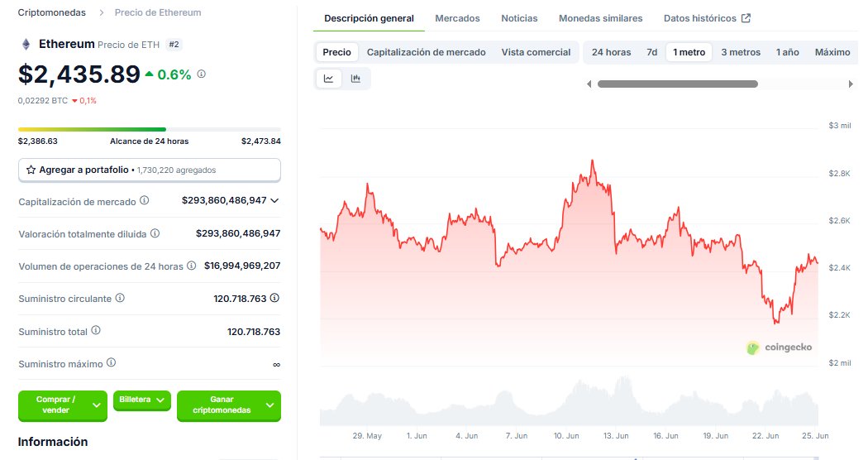Viewport: 868px width, 460px height.
Task: Open info icon for Capitalización de mercado
Action: 144,200
